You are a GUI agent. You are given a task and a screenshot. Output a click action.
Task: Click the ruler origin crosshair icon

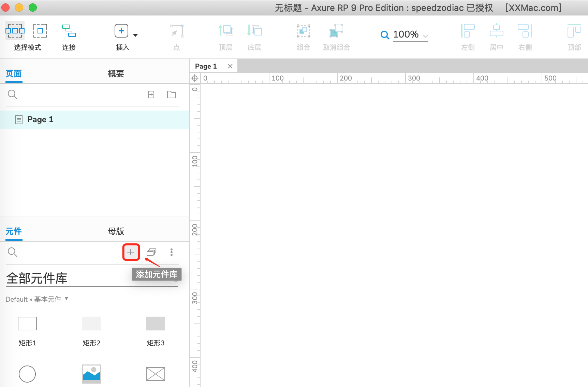coord(195,78)
